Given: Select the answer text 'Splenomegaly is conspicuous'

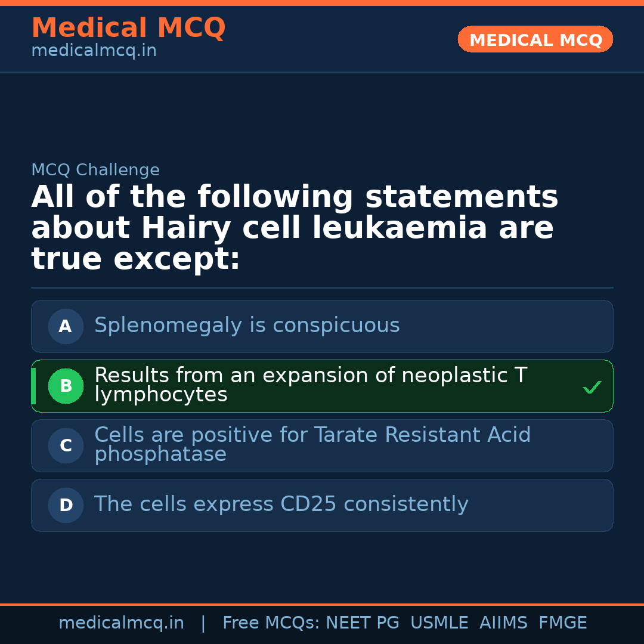Looking at the screenshot, I should (247, 326).
